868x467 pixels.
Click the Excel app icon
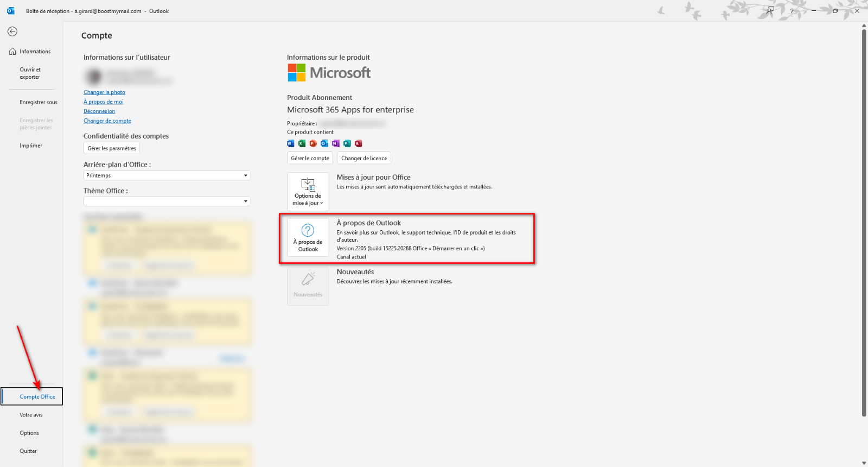(x=302, y=143)
